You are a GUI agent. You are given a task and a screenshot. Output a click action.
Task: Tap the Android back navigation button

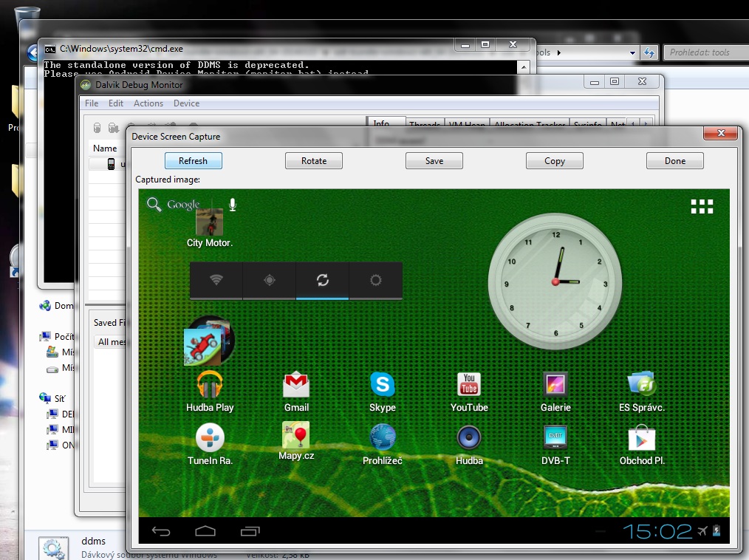pos(161,531)
